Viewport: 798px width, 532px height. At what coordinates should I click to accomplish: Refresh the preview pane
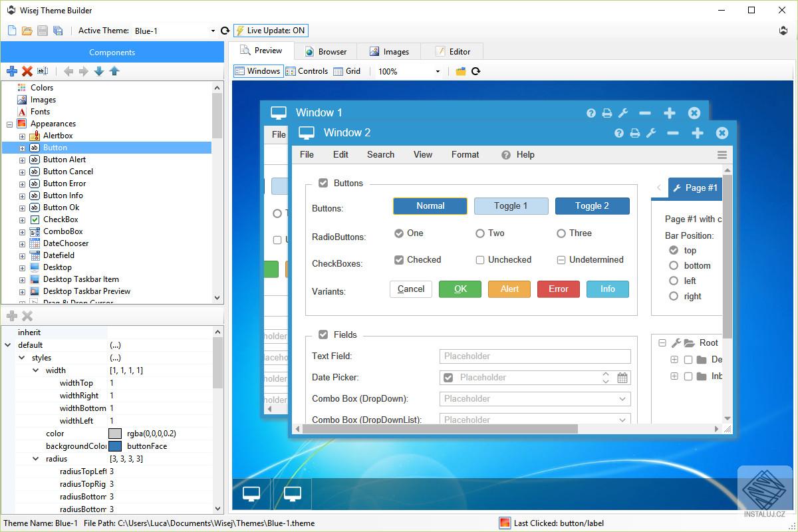click(x=476, y=71)
